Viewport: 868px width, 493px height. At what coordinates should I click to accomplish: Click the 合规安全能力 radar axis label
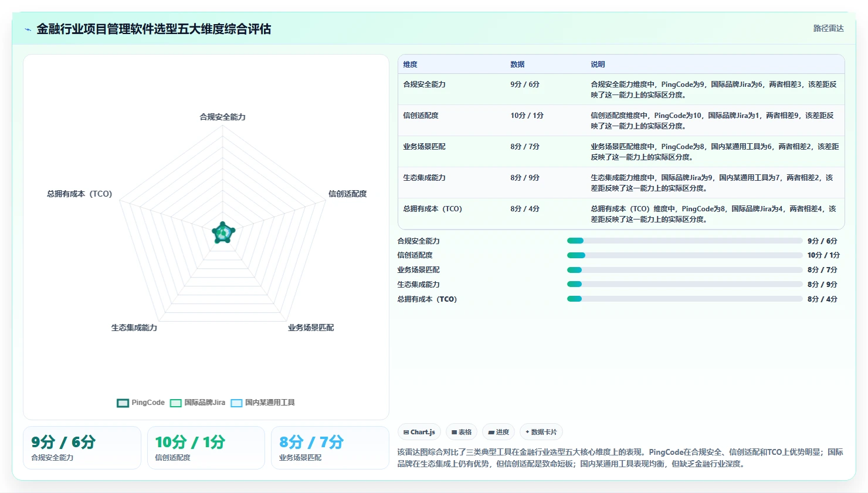[x=223, y=117]
